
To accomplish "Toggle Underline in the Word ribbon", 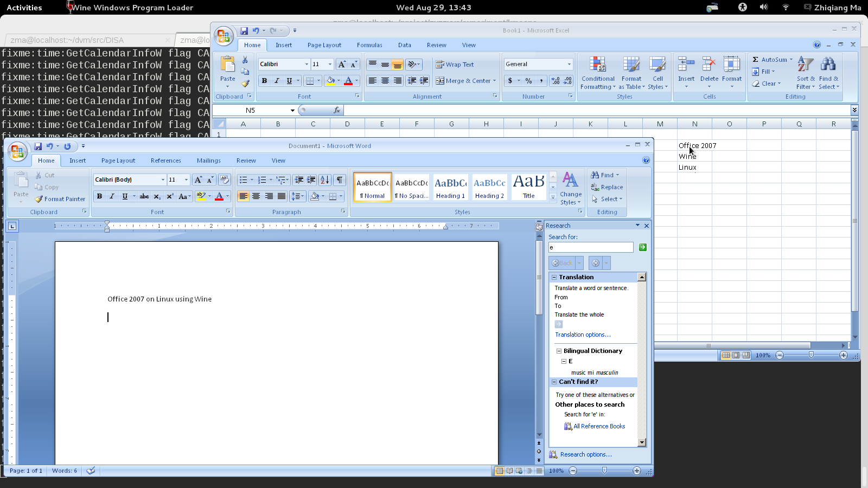I will [125, 196].
